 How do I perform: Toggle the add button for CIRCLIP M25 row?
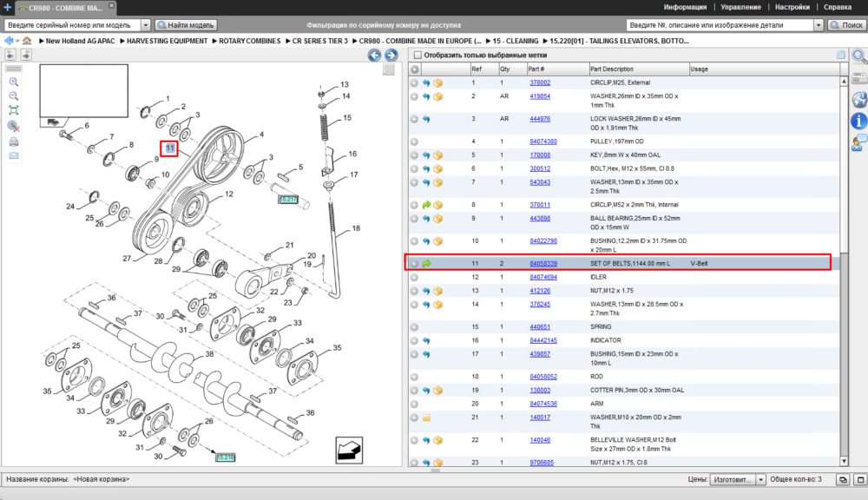(x=414, y=82)
